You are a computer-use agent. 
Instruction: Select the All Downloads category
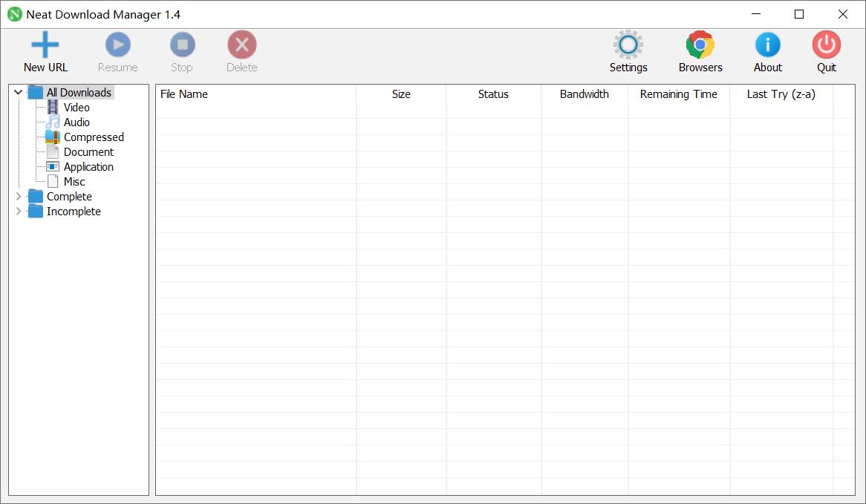click(x=79, y=93)
